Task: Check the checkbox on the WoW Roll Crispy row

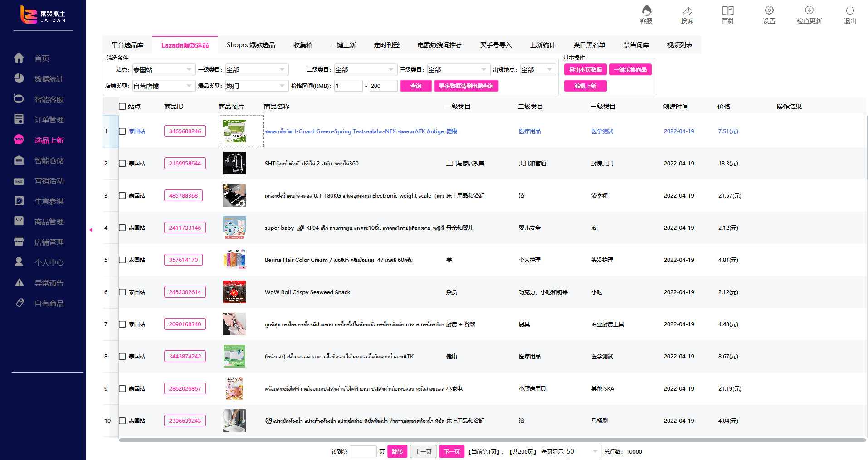Action: (x=122, y=292)
